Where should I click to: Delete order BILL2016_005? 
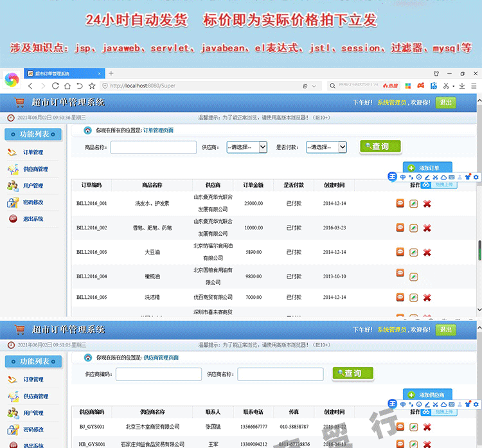pos(427,298)
